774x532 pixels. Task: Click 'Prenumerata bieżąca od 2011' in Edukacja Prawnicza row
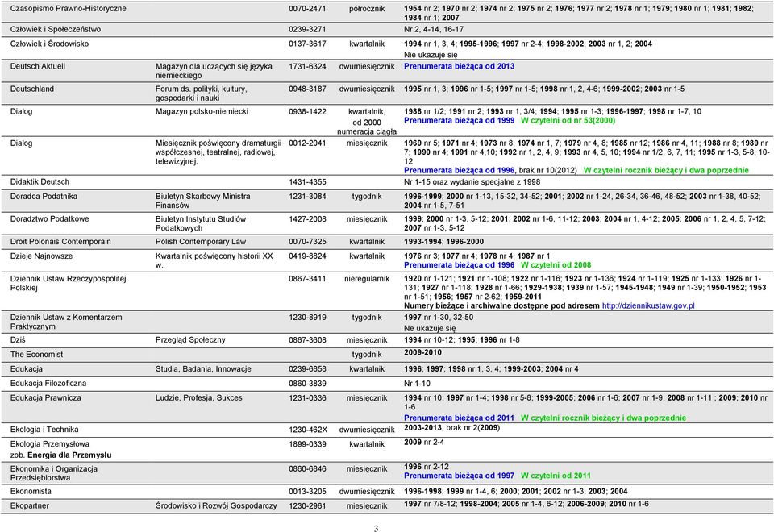459,418
